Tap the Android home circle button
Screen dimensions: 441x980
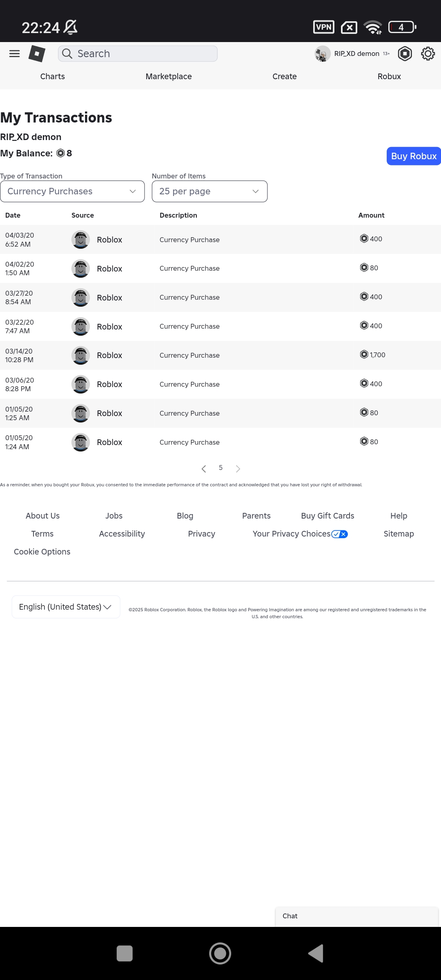point(220,953)
